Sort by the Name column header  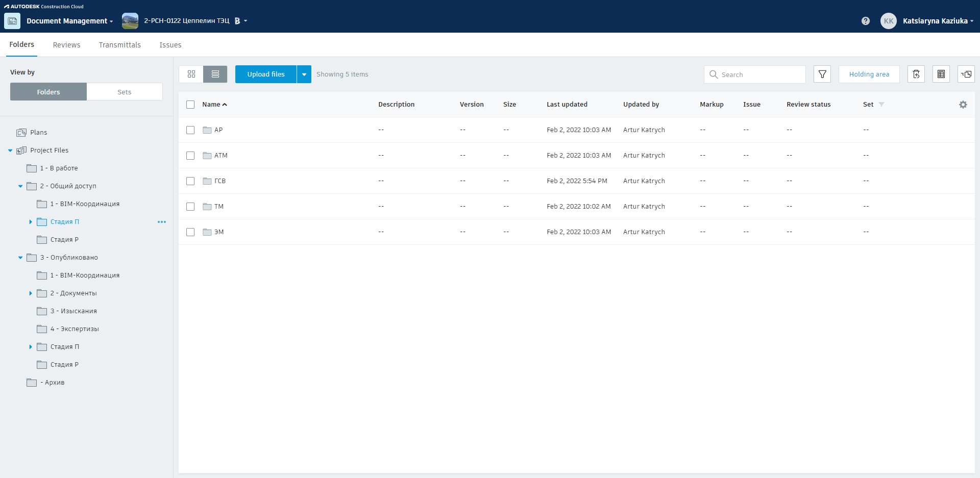(214, 105)
